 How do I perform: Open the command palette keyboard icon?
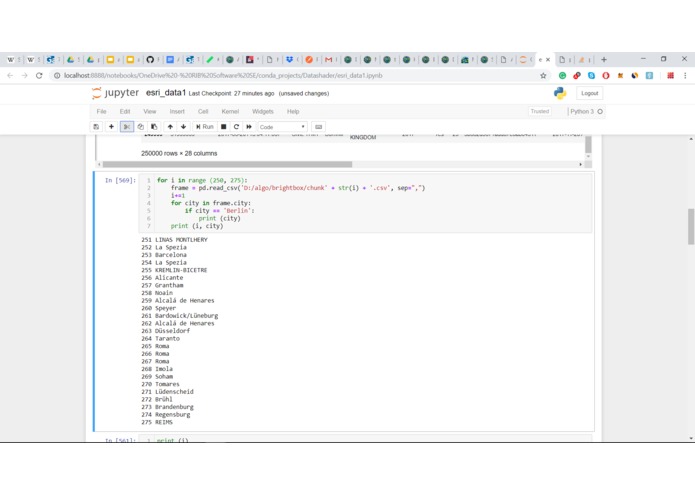tap(318, 127)
